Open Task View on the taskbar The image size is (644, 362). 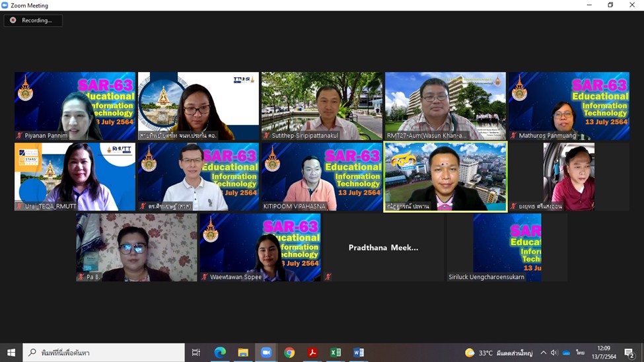pyautogui.click(x=196, y=353)
